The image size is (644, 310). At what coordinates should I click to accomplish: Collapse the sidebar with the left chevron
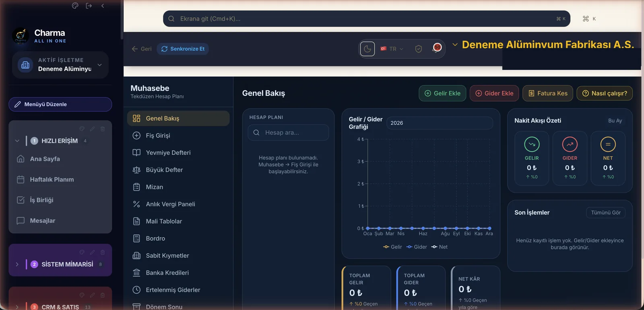point(103,6)
